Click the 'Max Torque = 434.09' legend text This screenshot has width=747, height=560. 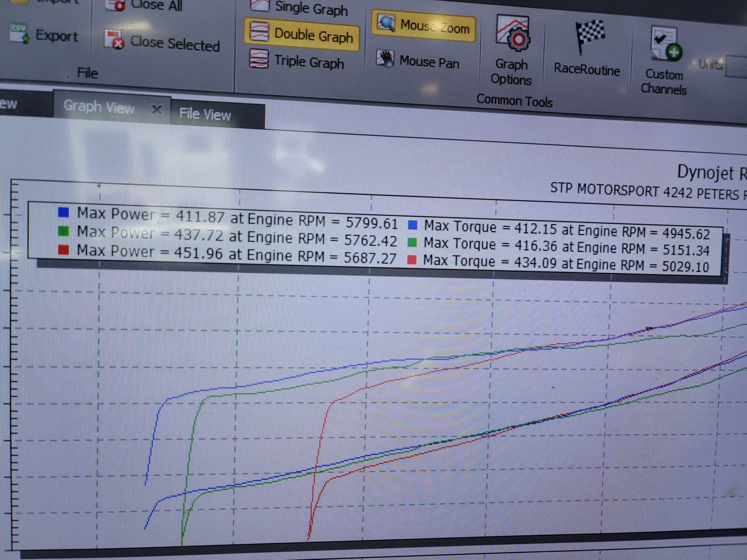490,262
